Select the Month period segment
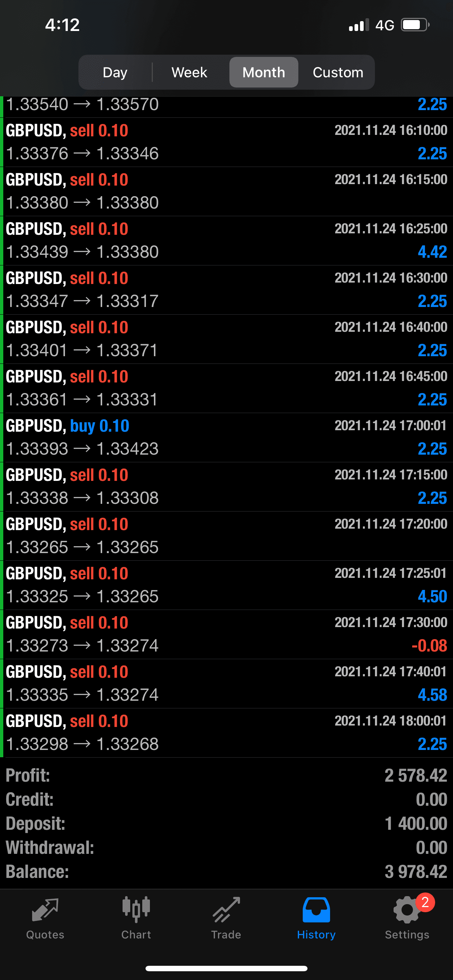The height and width of the screenshot is (980, 453). [x=263, y=72]
